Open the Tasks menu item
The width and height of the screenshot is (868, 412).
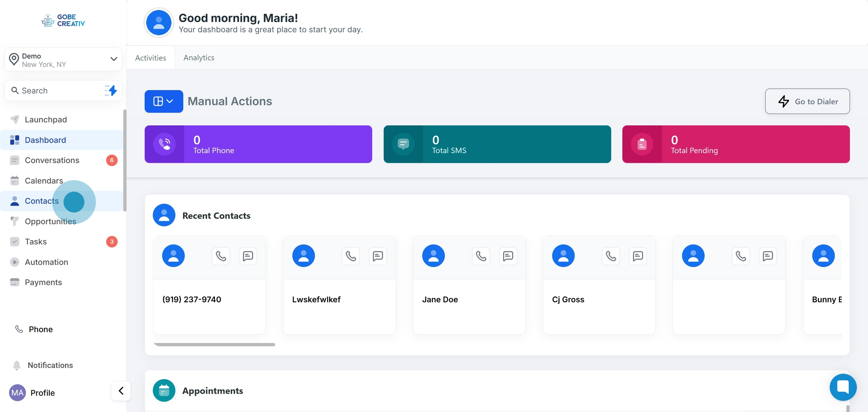click(36, 241)
